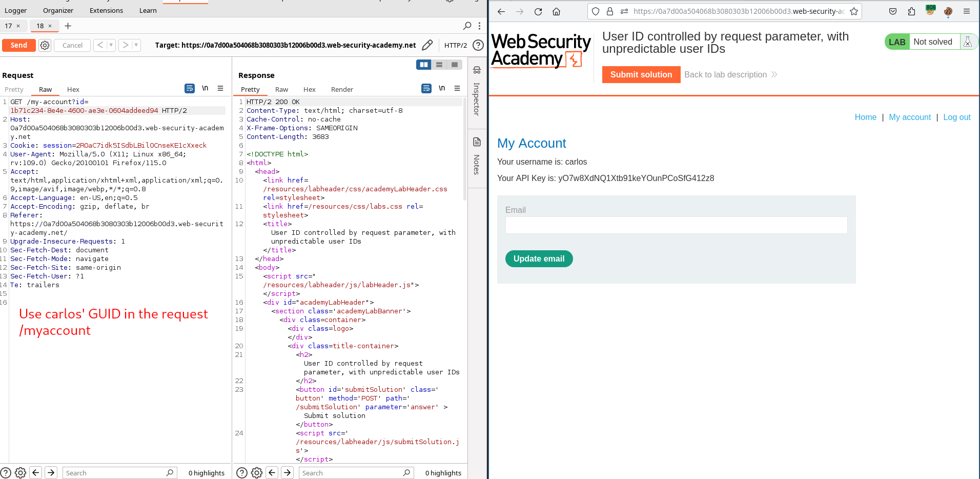This screenshot has width=980, height=479.
Task: Open Repeater help question mark icon
Action: pos(478,45)
